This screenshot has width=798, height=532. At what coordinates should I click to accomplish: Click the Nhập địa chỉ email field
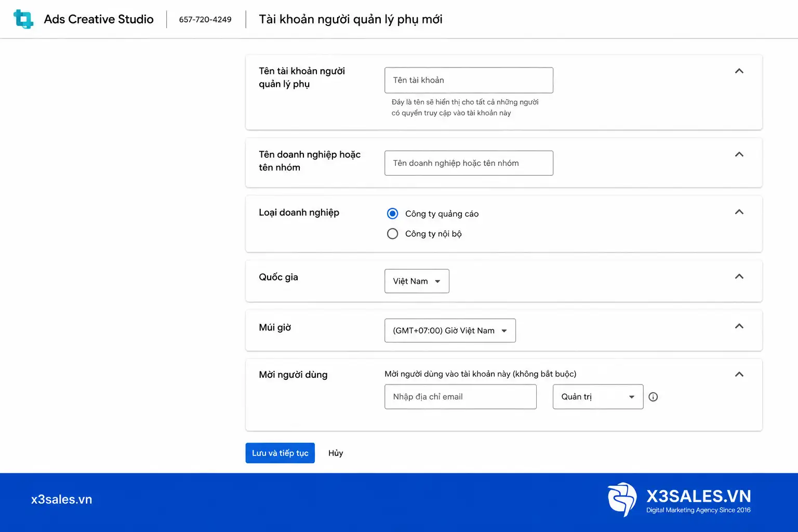[460, 397]
